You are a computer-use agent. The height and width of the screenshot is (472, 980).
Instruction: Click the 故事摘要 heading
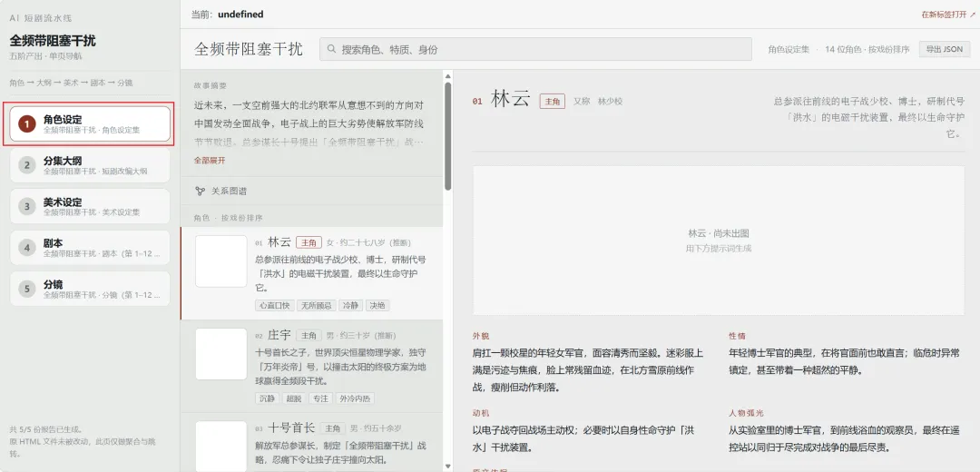[x=210, y=85]
